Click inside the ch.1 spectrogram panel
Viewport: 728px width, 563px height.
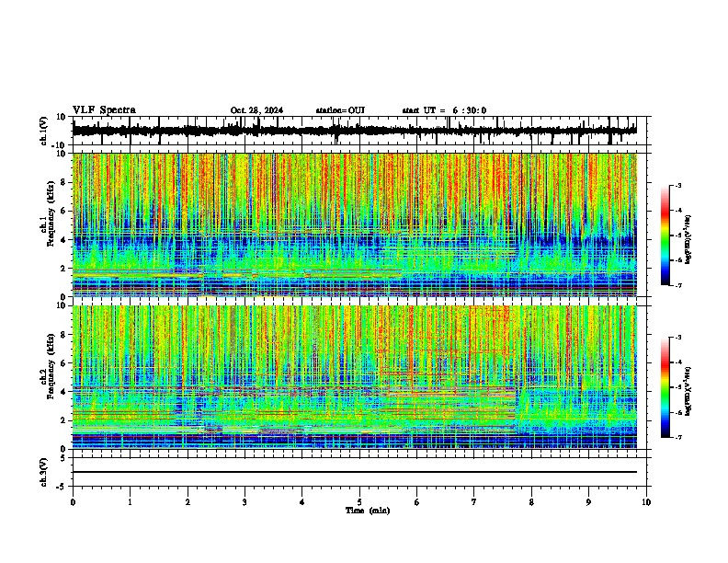coord(355,224)
